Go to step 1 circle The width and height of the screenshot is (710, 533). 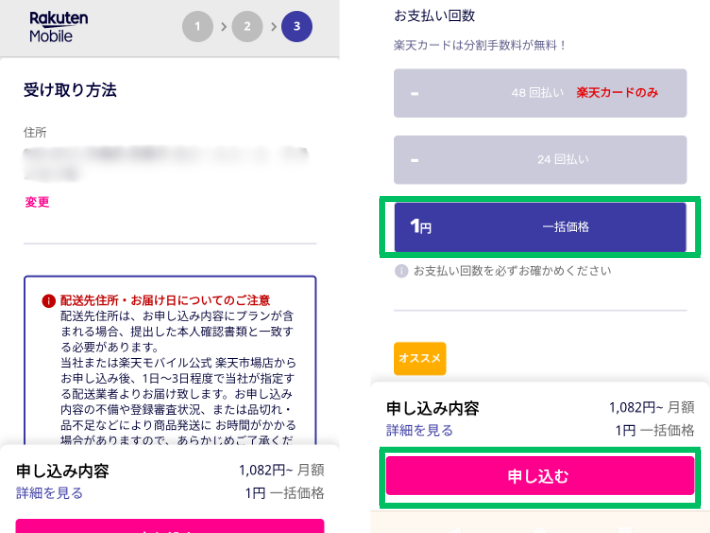(197, 27)
